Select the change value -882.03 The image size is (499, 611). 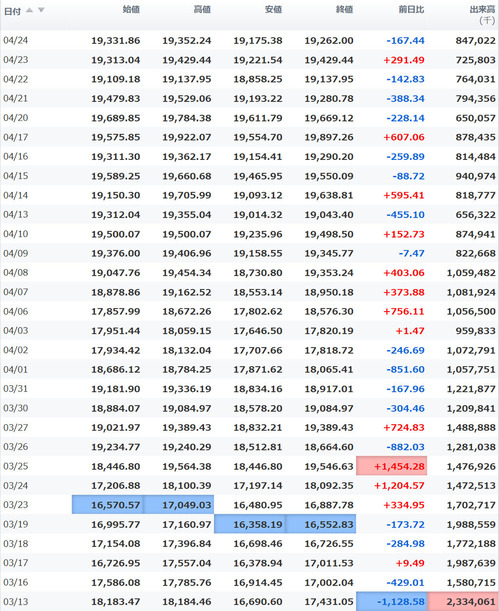click(406, 447)
